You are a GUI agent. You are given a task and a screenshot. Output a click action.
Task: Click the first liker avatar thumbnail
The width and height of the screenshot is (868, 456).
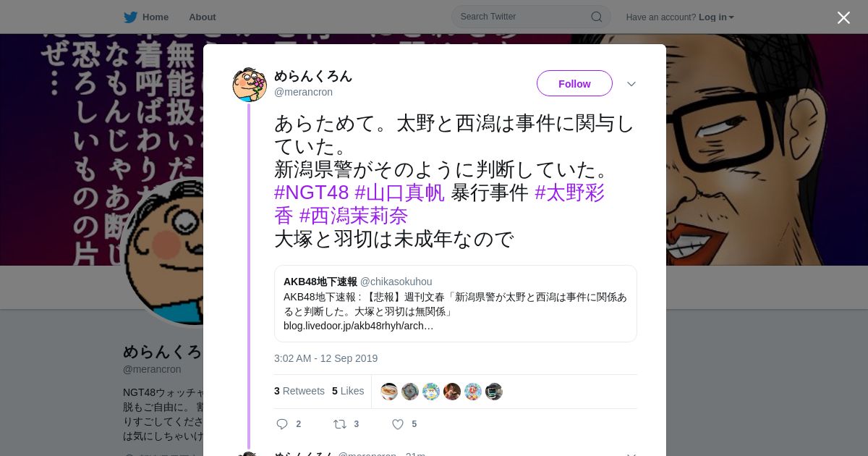(x=389, y=392)
